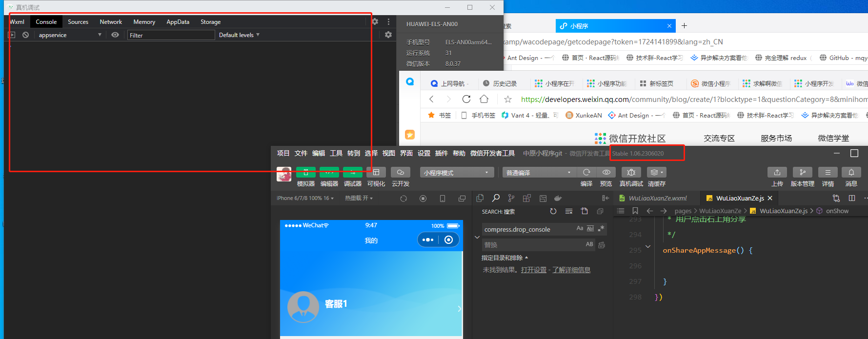Click the simulator refresh icon
Viewport: 868px width, 339px height.
(404, 199)
